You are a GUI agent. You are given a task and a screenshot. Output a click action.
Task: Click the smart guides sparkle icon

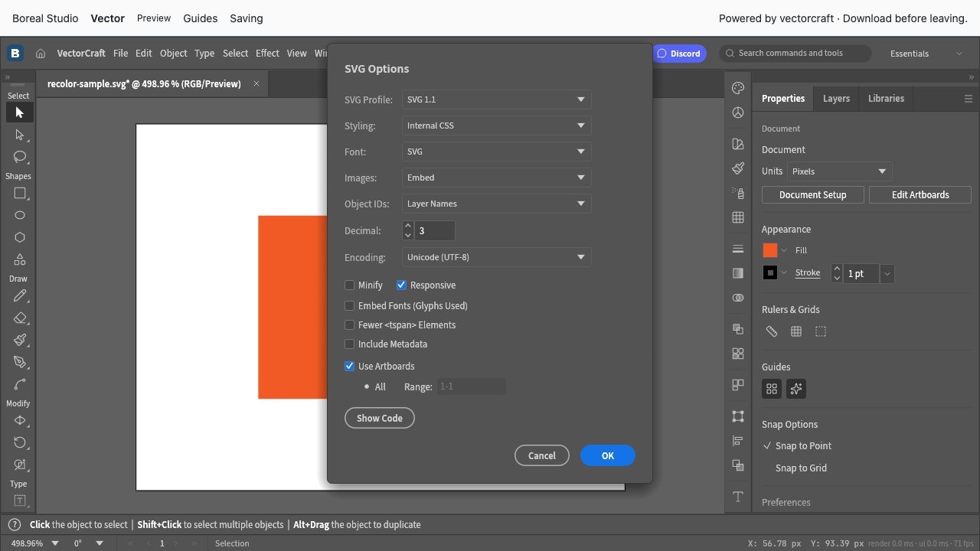tap(796, 389)
